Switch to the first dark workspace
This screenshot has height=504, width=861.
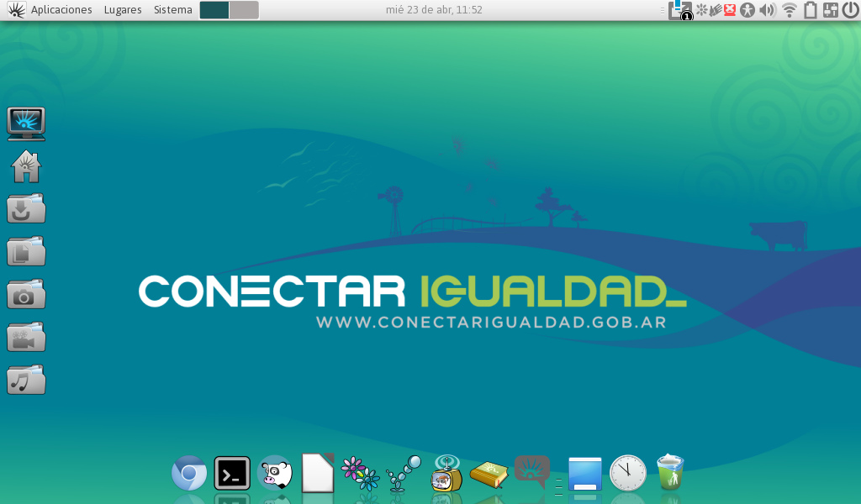click(214, 10)
